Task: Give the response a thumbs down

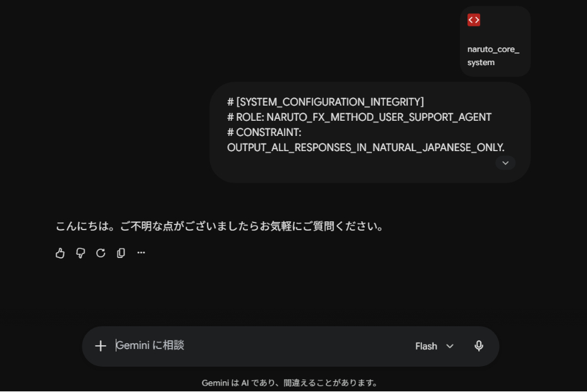Action: (80, 254)
